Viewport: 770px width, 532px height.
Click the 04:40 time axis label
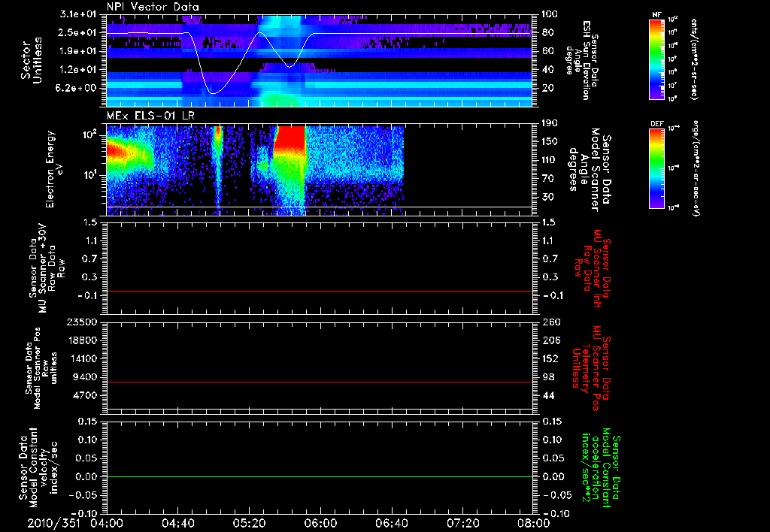(x=177, y=523)
